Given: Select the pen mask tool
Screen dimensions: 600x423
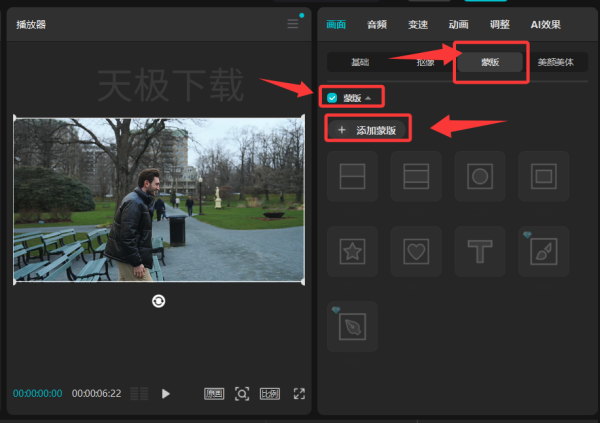Looking at the screenshot, I should [352, 326].
